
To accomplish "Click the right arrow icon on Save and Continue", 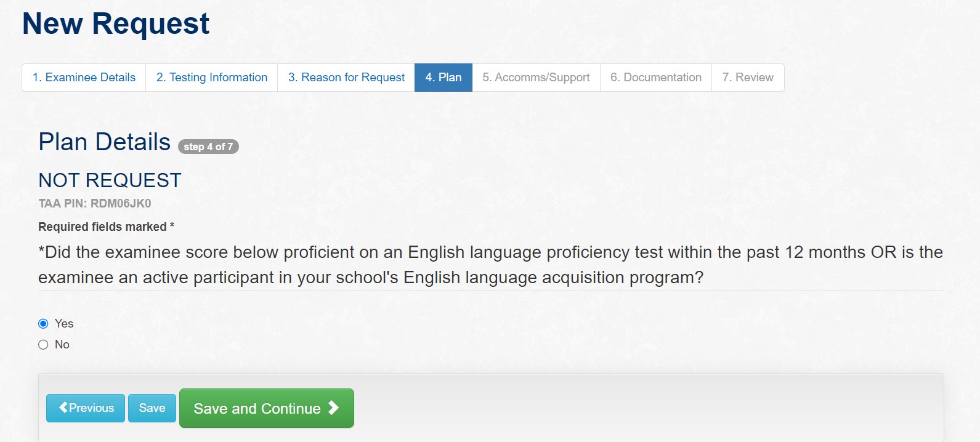I will coord(333,408).
